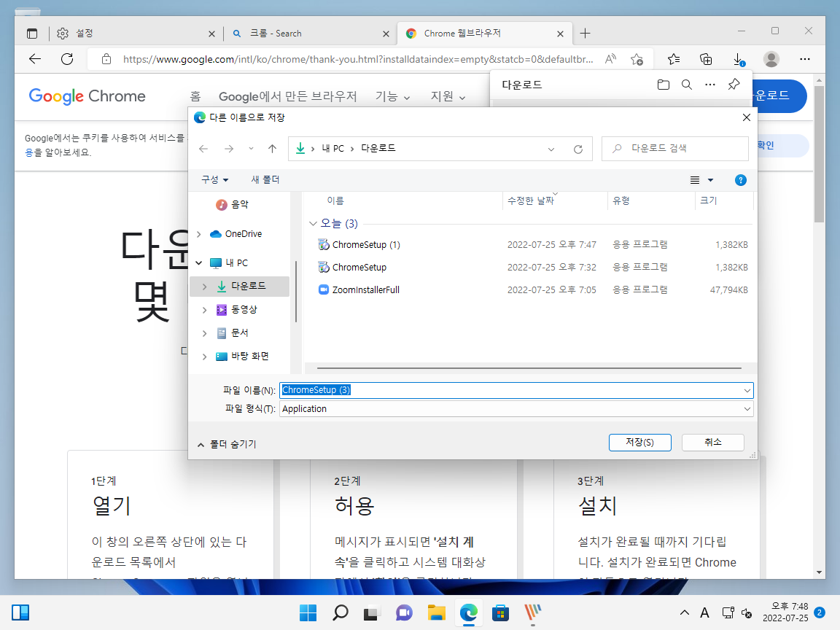Click the read aloud icon
The image size is (840, 630).
(x=611, y=59)
